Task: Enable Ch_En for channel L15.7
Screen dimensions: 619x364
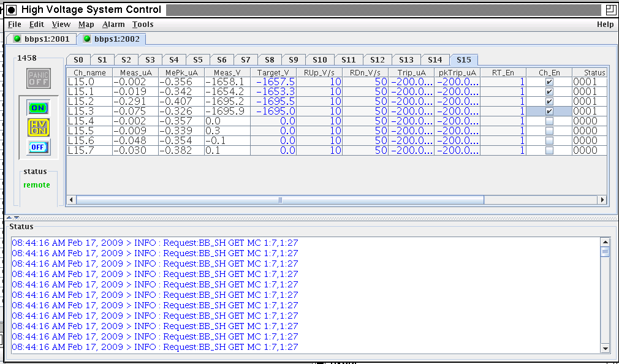Action: click(549, 150)
